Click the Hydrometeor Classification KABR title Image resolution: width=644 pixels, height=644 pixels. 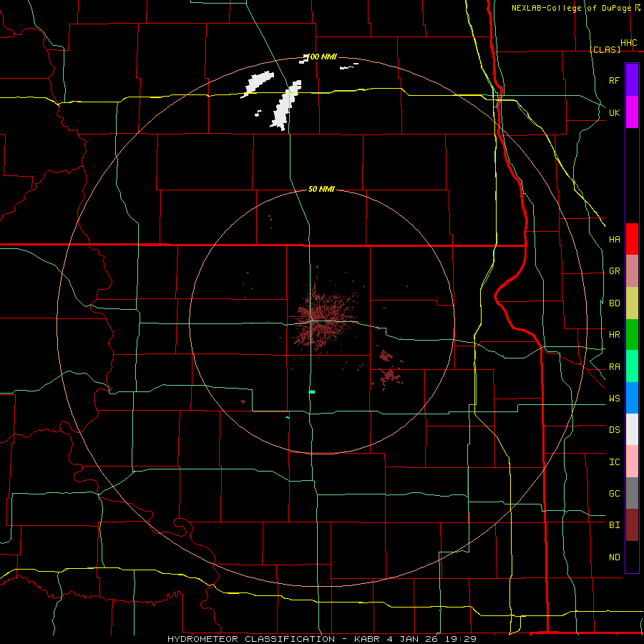321,639
